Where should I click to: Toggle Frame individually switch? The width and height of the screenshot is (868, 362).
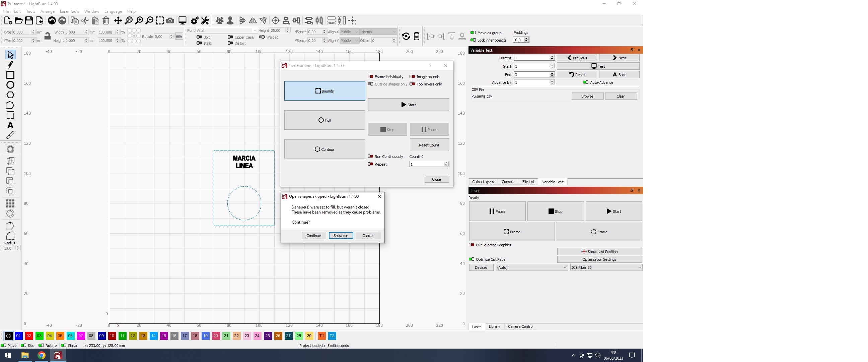coord(370,76)
